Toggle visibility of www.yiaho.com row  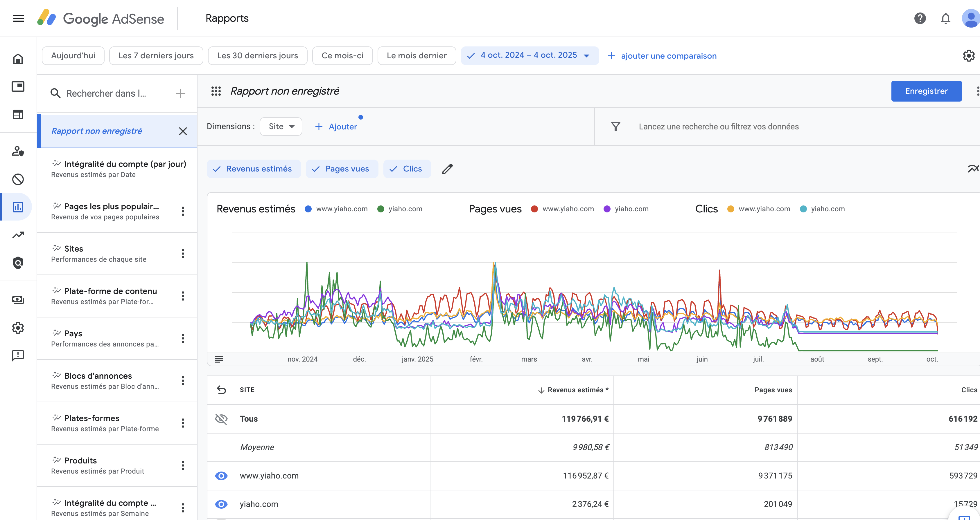pyautogui.click(x=221, y=476)
